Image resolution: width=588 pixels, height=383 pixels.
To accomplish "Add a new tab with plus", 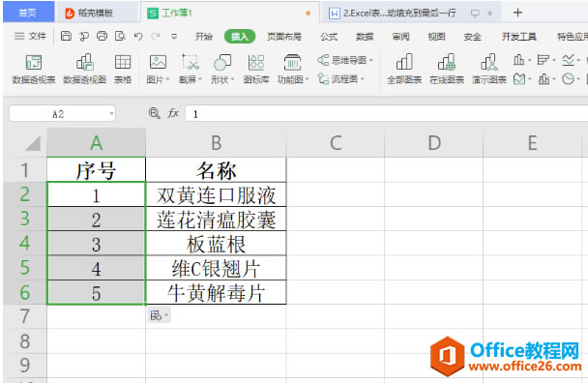I will pyautogui.click(x=517, y=13).
